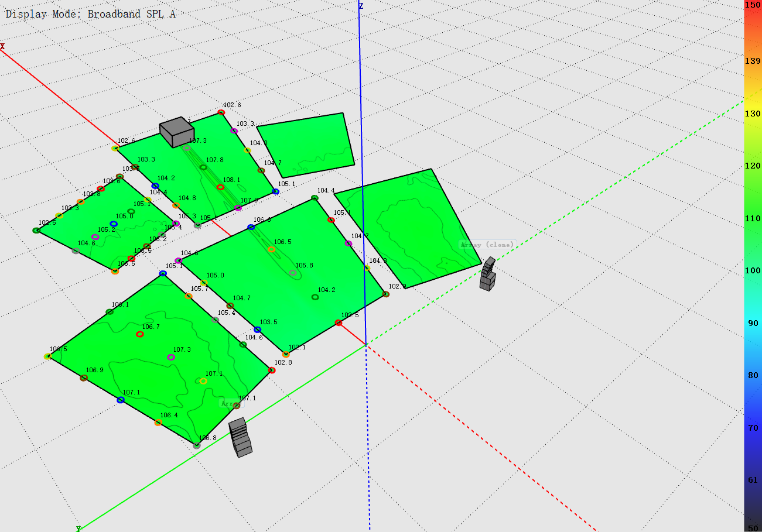
Task: Click the 70 value on the color scale
Action: pyautogui.click(x=753, y=428)
